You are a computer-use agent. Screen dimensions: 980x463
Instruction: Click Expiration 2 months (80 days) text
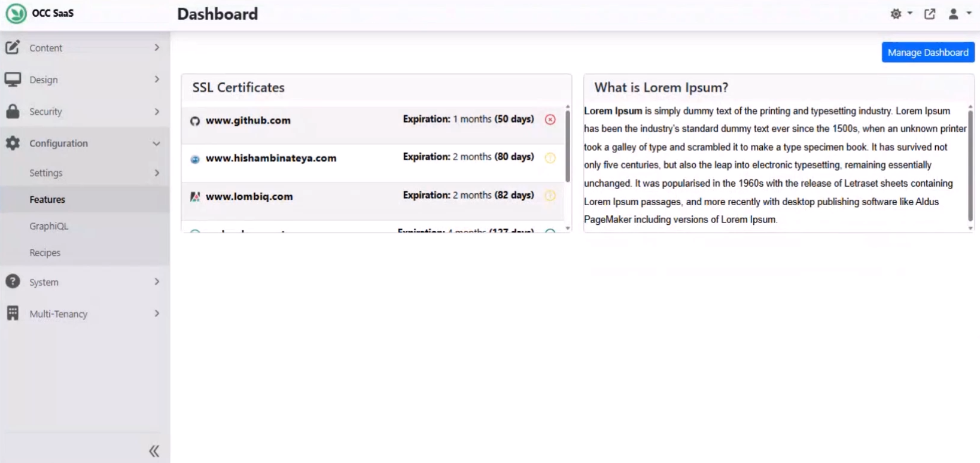pyautogui.click(x=468, y=157)
